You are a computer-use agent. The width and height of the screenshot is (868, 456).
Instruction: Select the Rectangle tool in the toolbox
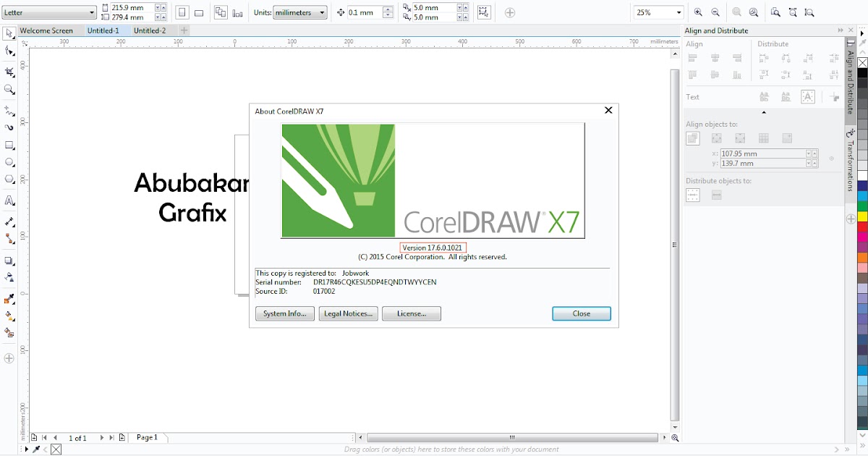coord(9,145)
